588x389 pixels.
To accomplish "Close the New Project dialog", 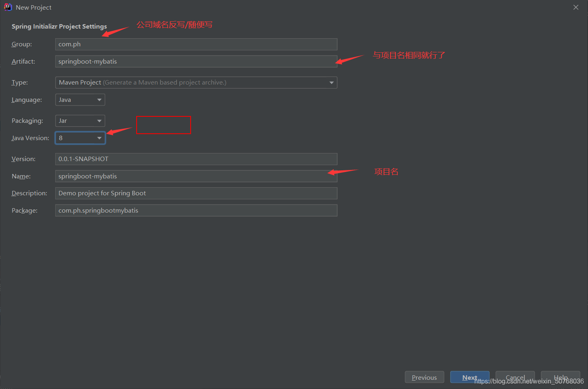I will [x=576, y=7].
